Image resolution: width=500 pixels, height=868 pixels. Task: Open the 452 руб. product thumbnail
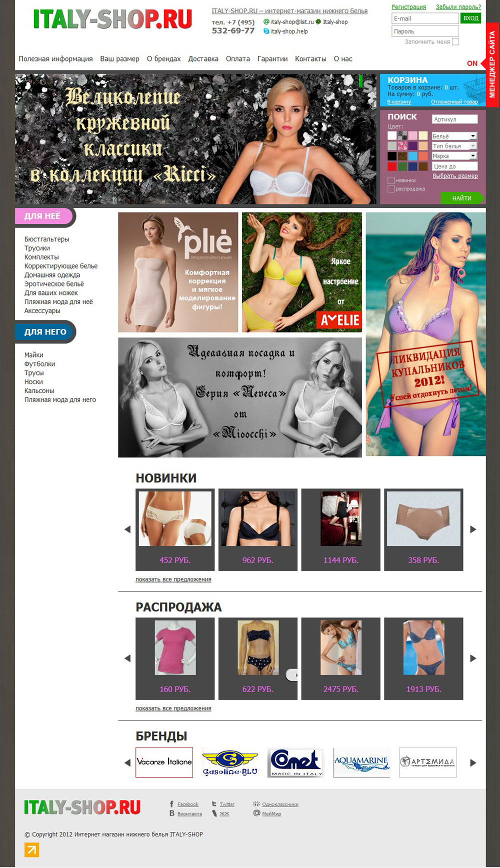pos(175,518)
